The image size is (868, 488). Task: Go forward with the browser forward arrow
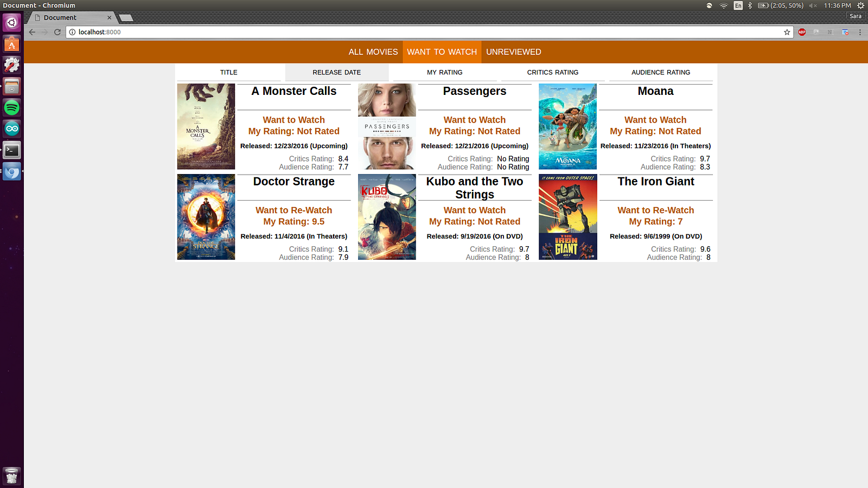tap(44, 32)
